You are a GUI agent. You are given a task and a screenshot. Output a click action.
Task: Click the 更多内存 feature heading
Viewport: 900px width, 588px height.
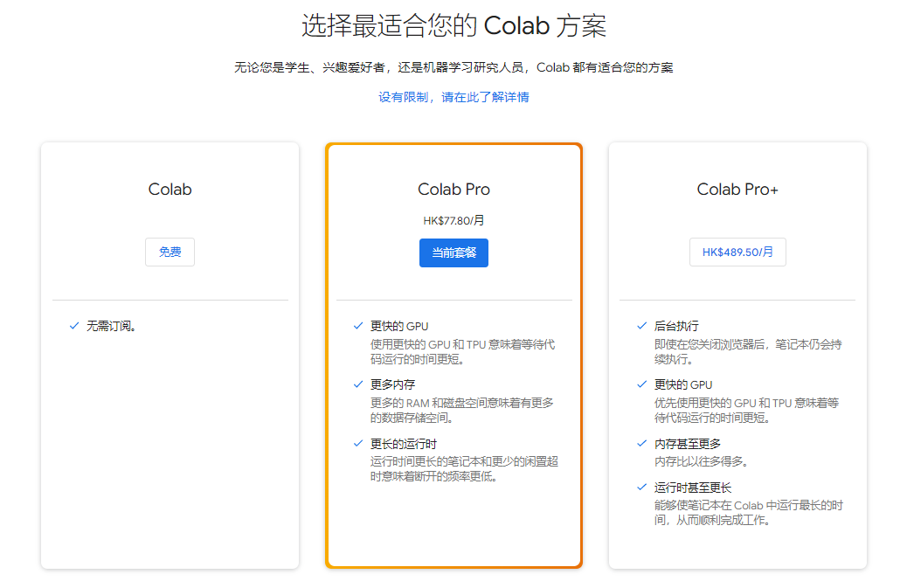pyautogui.click(x=392, y=384)
